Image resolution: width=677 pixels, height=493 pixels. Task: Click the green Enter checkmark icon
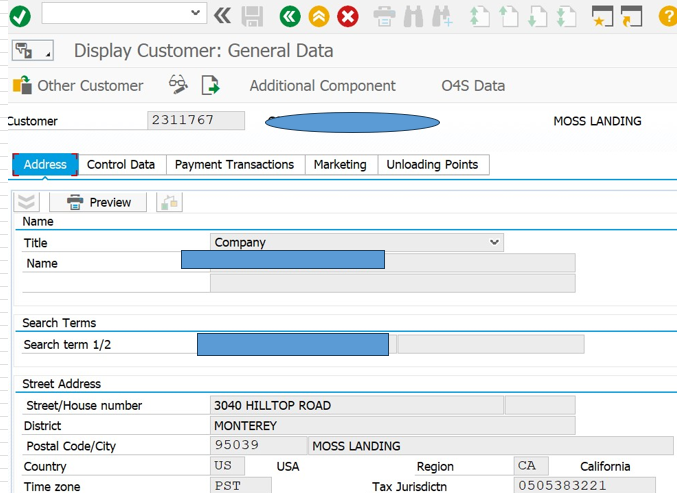pos(20,16)
